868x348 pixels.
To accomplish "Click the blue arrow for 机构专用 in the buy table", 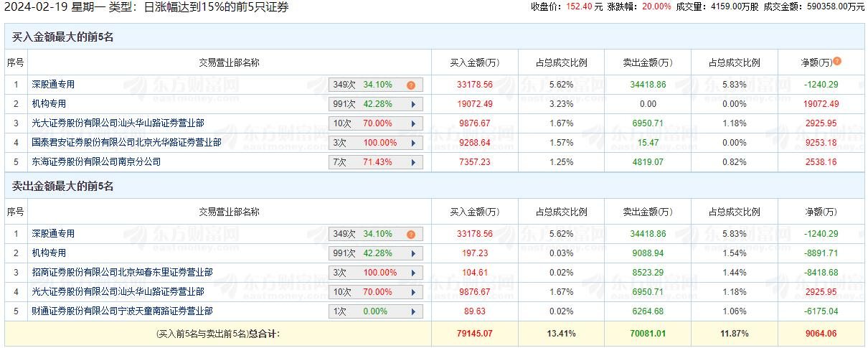I will [413, 104].
